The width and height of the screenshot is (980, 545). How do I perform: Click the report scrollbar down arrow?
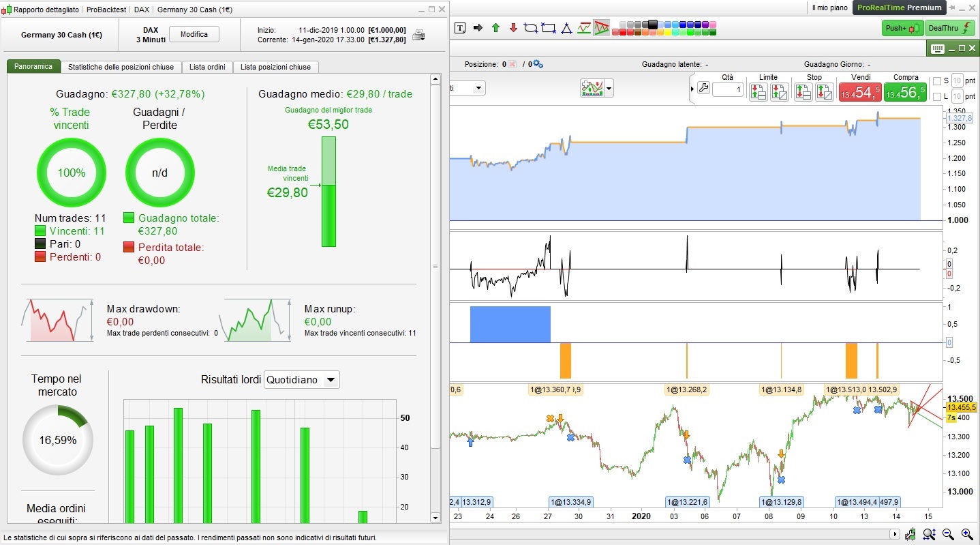pyautogui.click(x=436, y=518)
